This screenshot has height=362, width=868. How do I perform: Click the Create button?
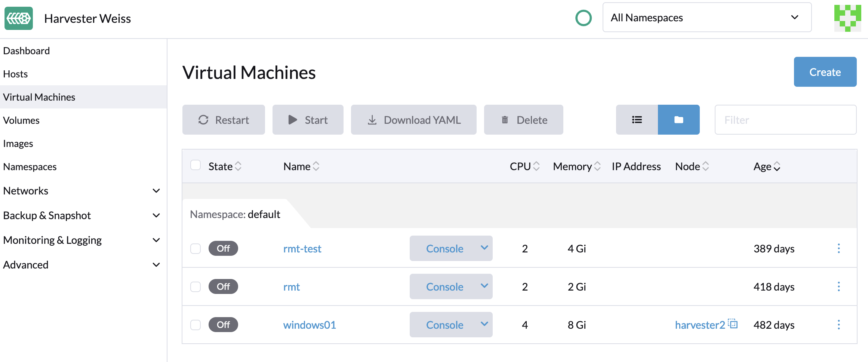click(825, 72)
